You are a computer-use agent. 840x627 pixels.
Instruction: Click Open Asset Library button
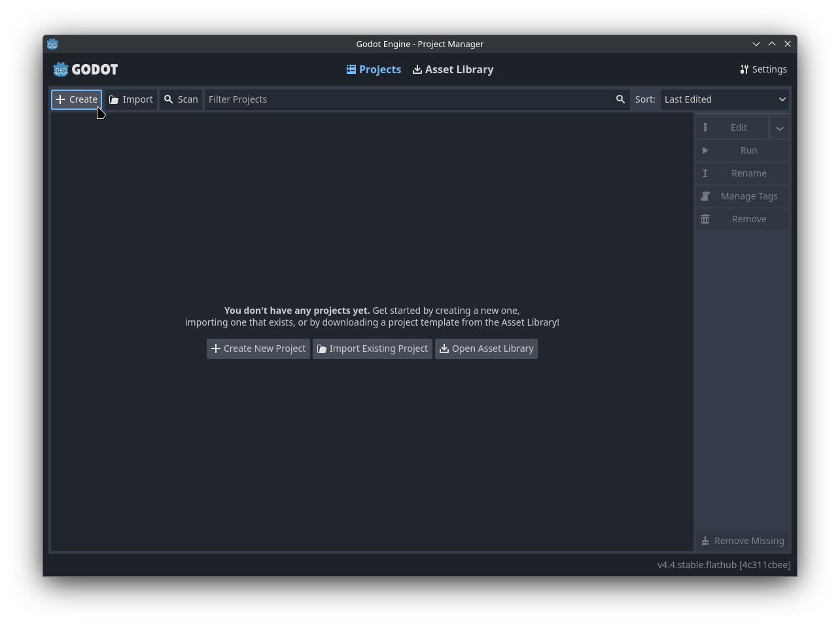(x=486, y=348)
